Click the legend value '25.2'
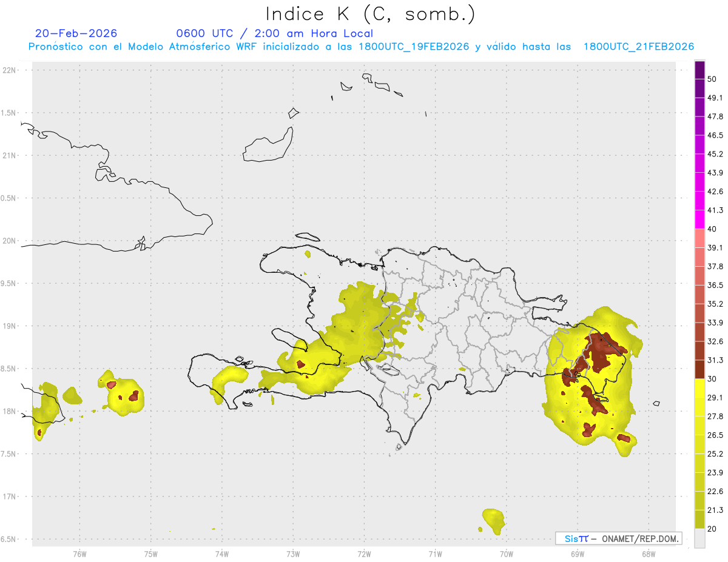This screenshot has height=562, width=728. tap(715, 453)
